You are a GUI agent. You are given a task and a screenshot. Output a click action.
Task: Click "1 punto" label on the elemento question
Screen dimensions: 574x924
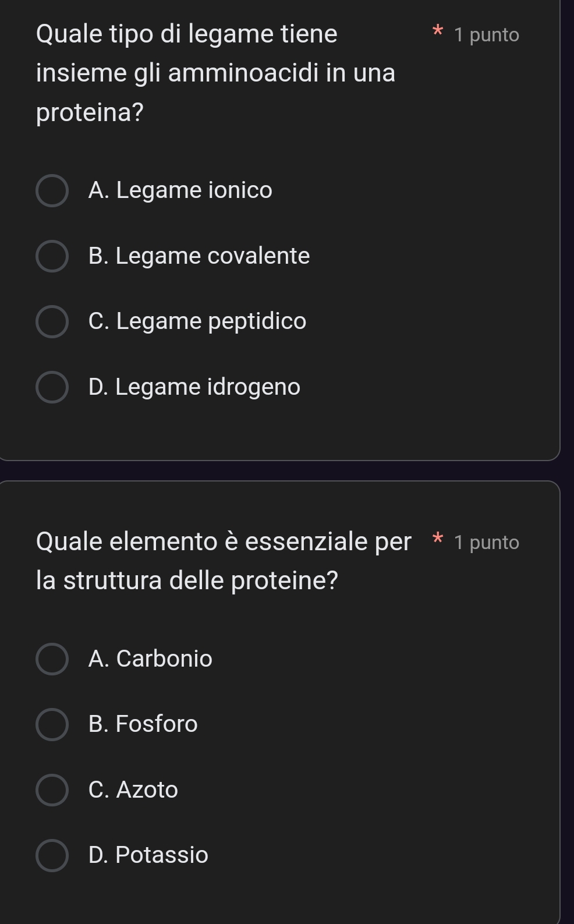487,543
